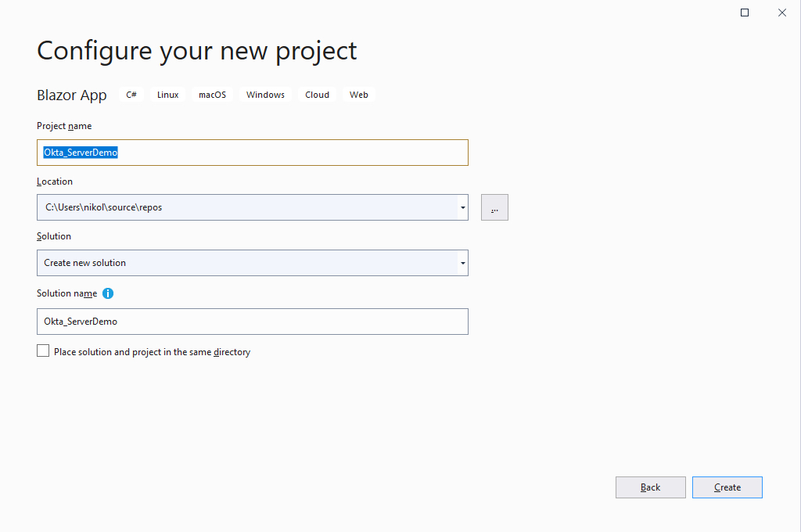Click the Location path text box

coord(246,207)
